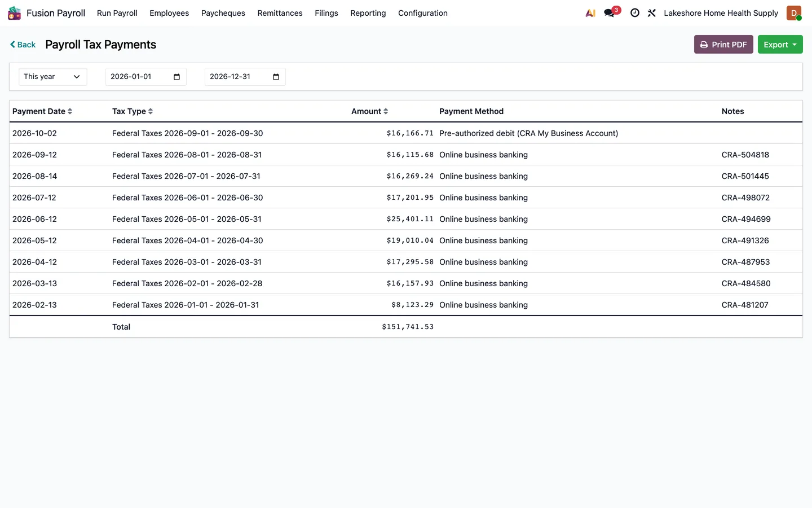Sort by Payment Date column
The width and height of the screenshot is (812, 508).
pos(42,111)
